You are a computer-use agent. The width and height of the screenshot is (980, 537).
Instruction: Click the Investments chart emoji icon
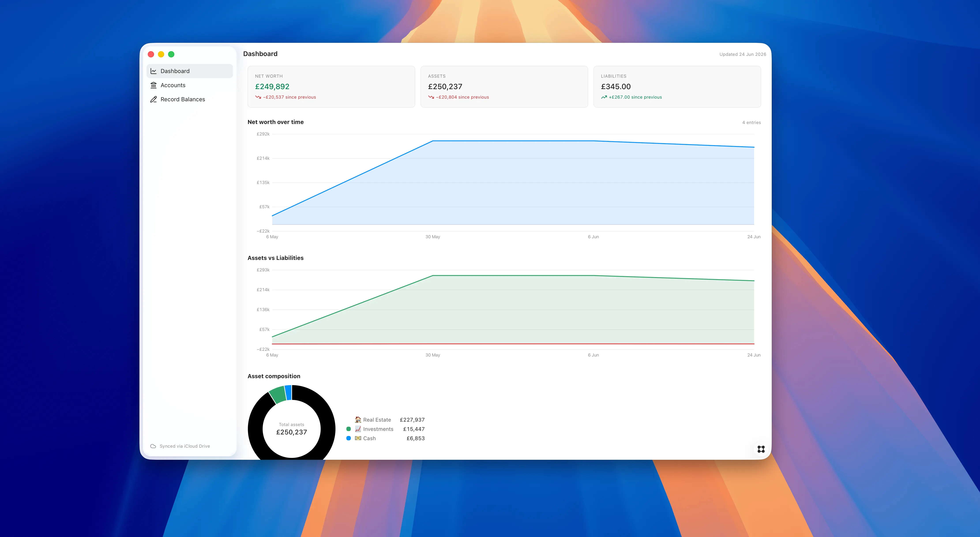(x=358, y=429)
